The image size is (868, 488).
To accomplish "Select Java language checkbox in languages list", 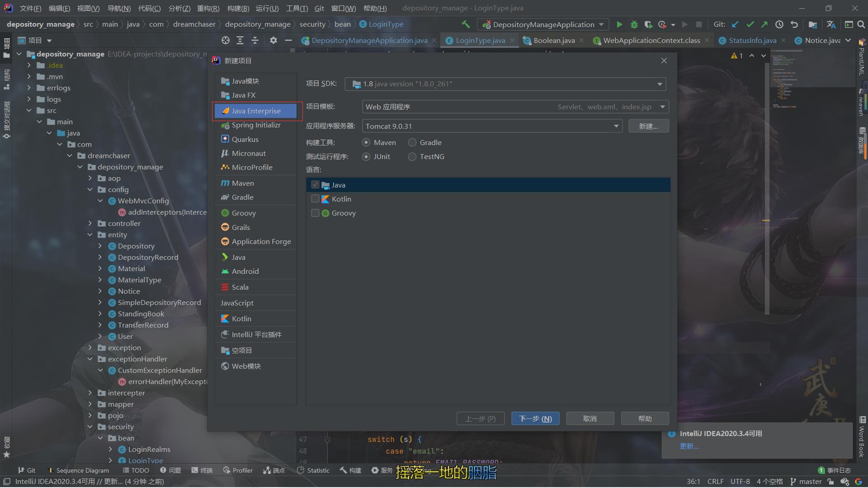I will [315, 184].
